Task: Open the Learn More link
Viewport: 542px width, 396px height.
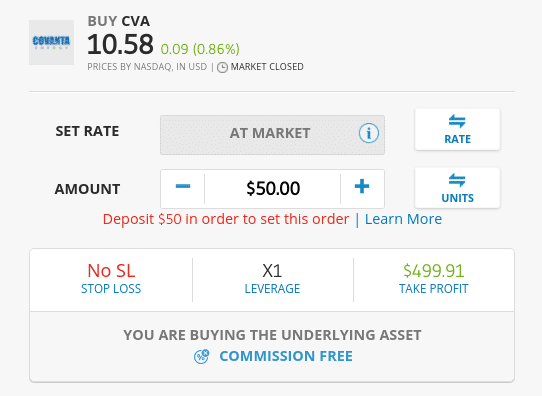Action: pyautogui.click(x=403, y=219)
